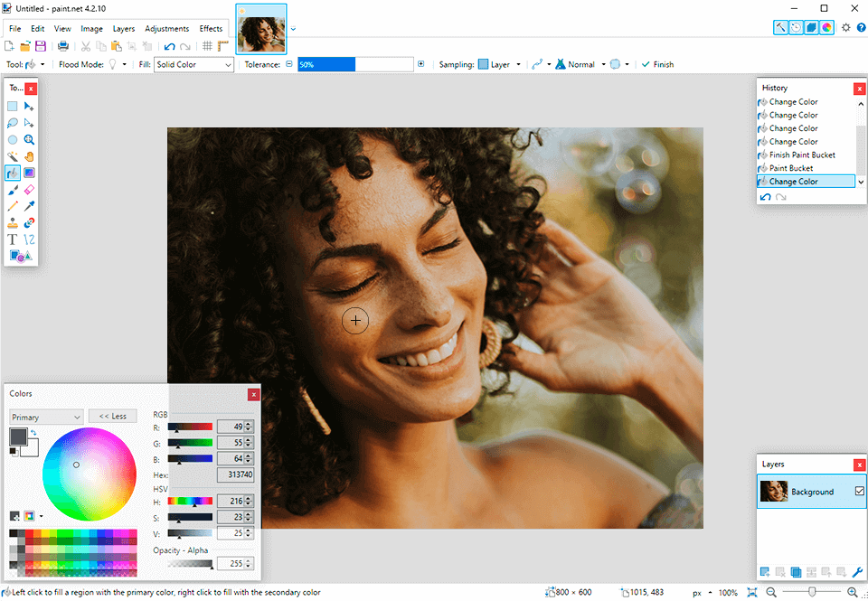Screen dimensions: 868x601
Task: Open the View menu
Action: [62, 29]
